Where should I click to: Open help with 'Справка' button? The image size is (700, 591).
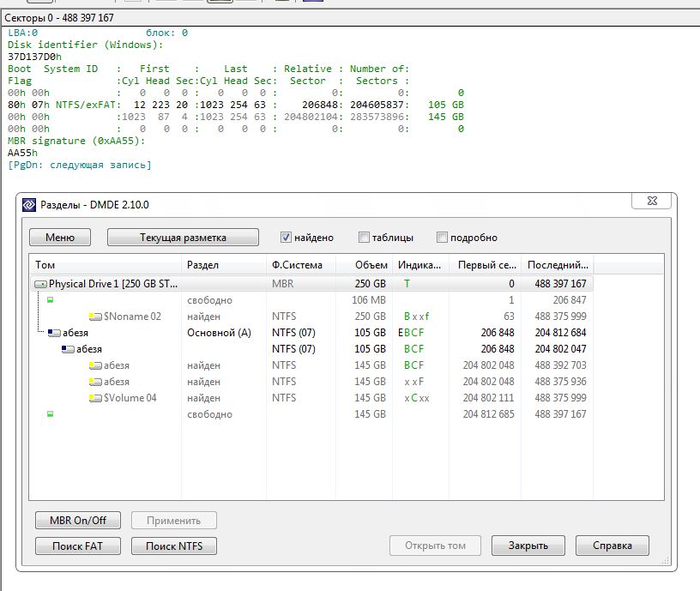pyautogui.click(x=612, y=546)
